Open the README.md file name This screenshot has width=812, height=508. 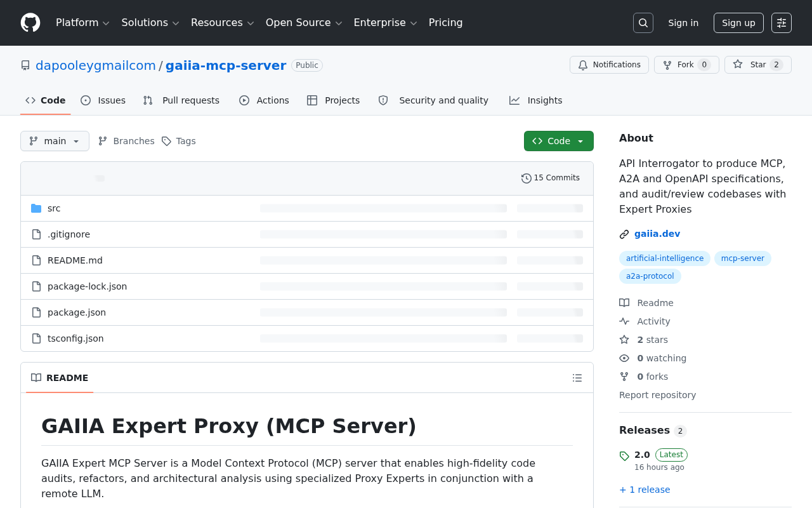click(75, 260)
